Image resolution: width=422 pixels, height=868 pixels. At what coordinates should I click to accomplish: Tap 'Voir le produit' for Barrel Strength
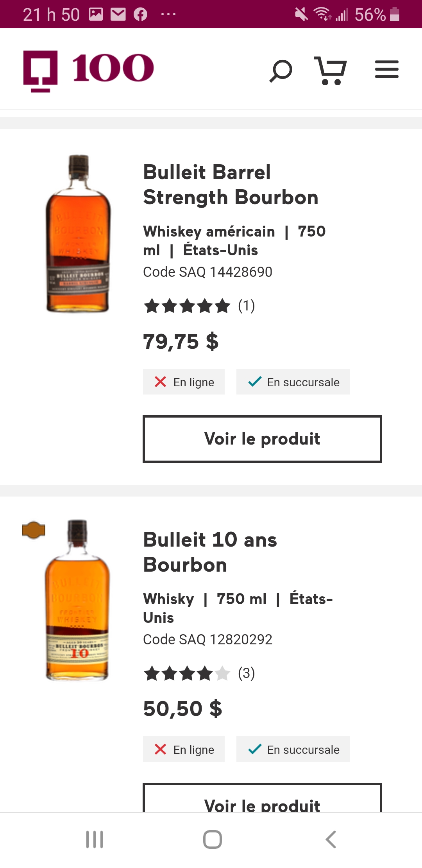[x=262, y=439]
